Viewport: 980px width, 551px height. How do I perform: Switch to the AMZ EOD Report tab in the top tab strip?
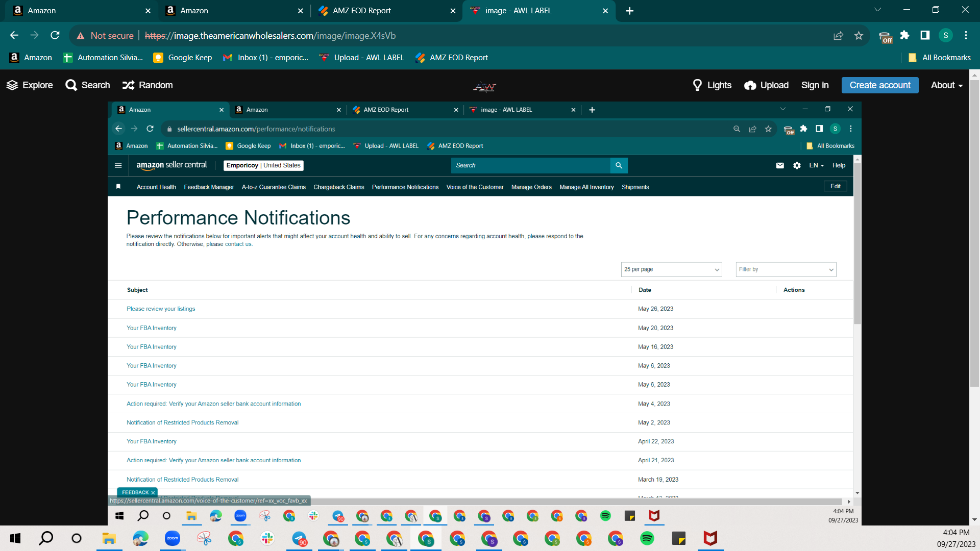pyautogui.click(x=385, y=11)
